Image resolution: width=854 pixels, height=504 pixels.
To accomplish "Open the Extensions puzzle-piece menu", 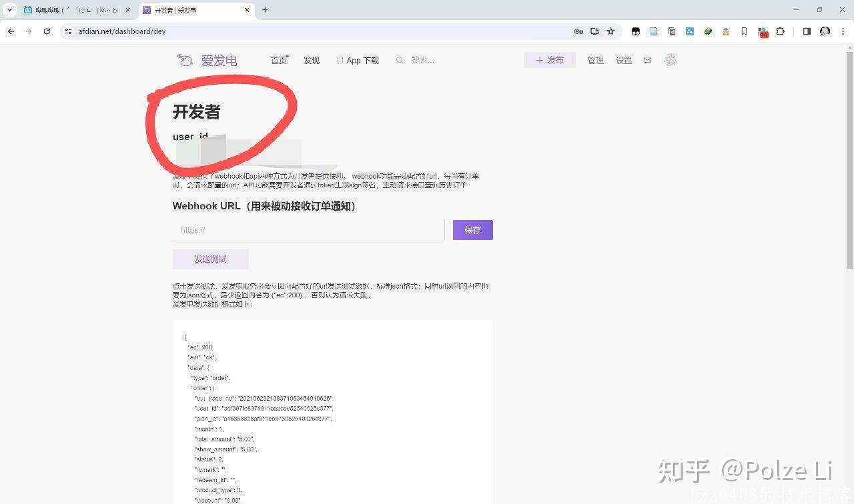I will point(780,31).
